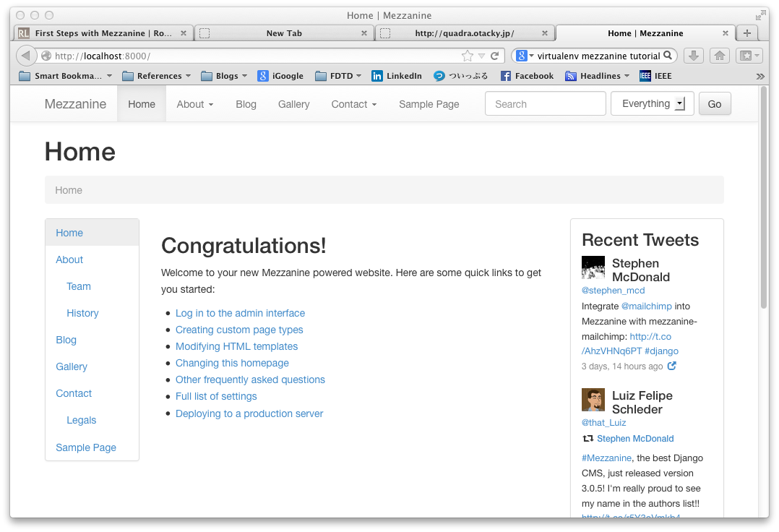Click the @mailchimp mention link

(646, 306)
